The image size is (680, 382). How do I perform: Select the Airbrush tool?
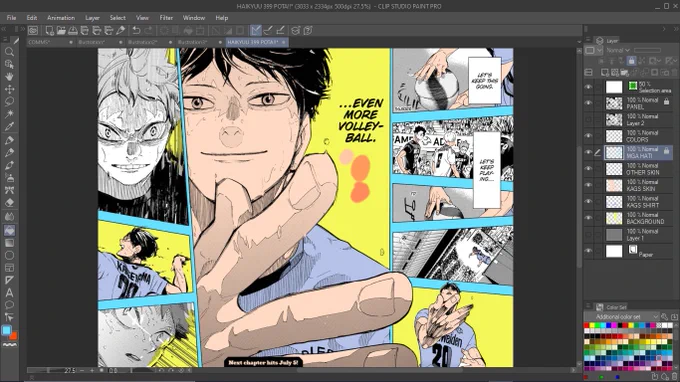9,178
